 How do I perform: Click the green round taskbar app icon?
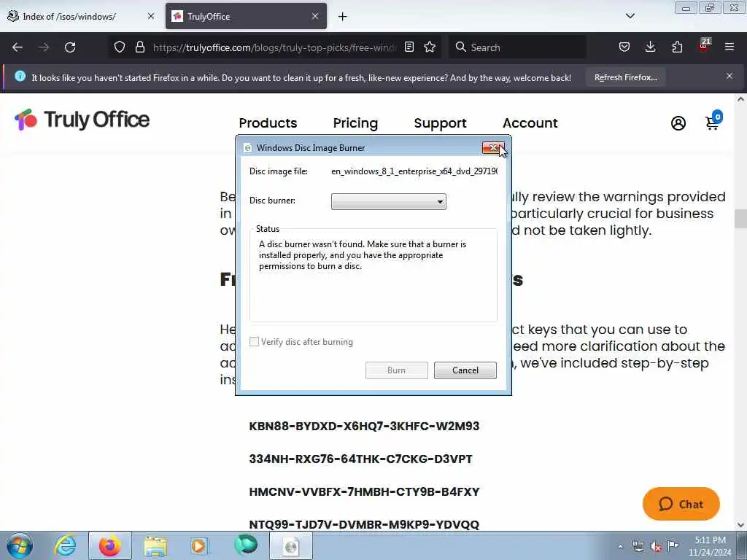point(246,545)
